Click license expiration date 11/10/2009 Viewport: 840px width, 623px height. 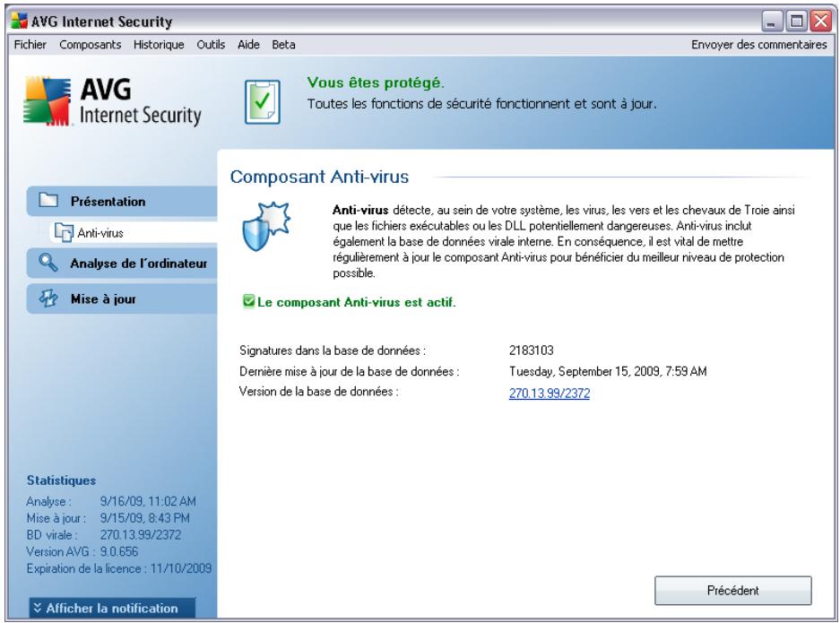[x=180, y=568]
